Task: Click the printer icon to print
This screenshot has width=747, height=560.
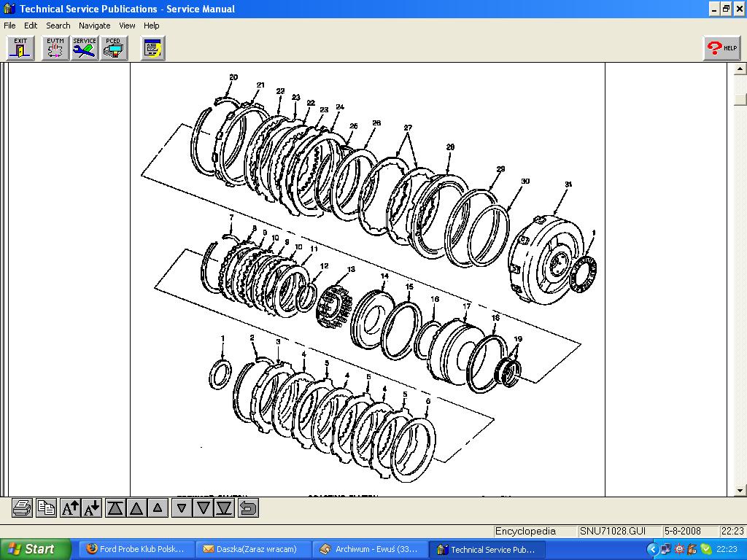Action: (22, 508)
